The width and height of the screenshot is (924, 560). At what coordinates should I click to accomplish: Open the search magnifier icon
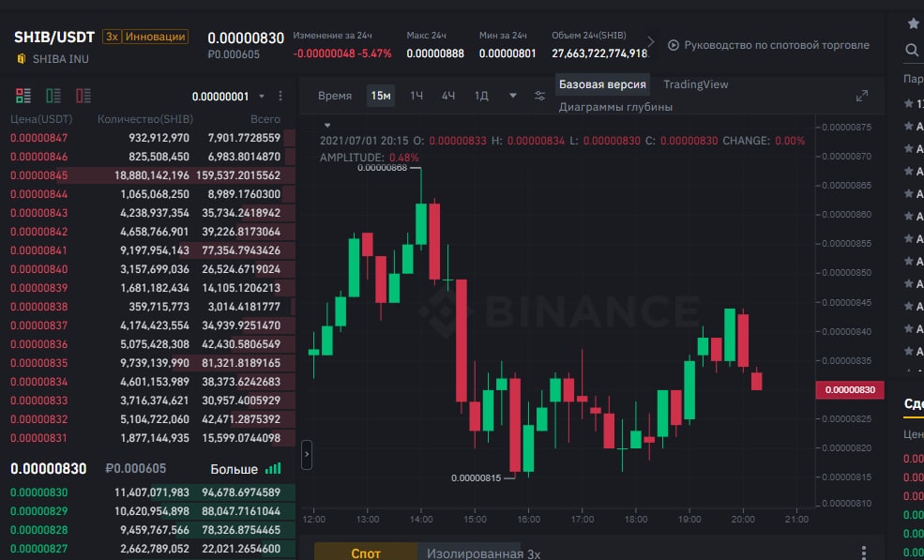click(912, 51)
